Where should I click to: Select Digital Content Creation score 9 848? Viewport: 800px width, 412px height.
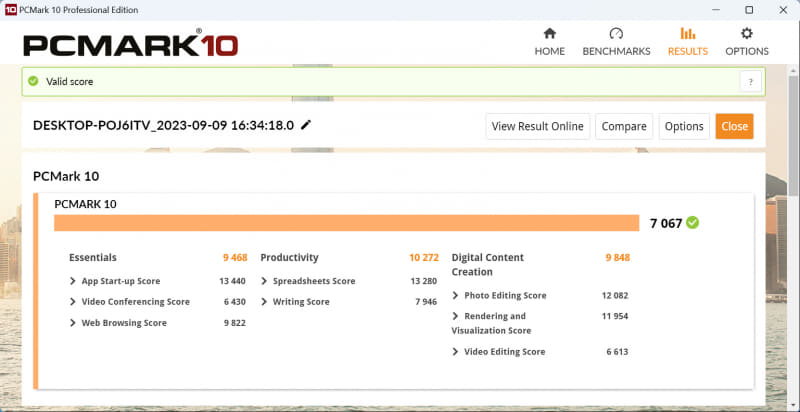618,258
